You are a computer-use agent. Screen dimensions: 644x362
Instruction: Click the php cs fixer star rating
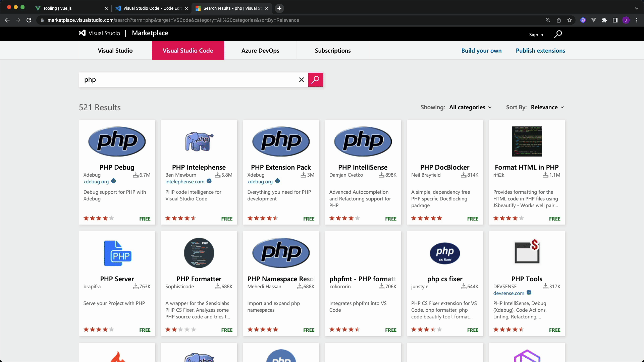(x=427, y=330)
